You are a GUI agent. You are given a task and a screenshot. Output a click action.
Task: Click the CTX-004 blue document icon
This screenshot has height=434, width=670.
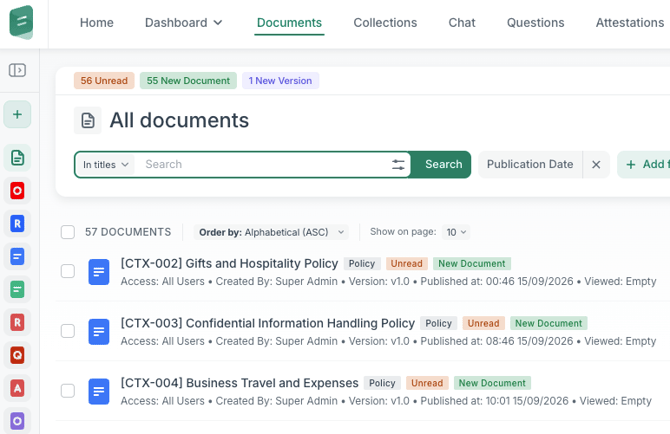tap(99, 391)
